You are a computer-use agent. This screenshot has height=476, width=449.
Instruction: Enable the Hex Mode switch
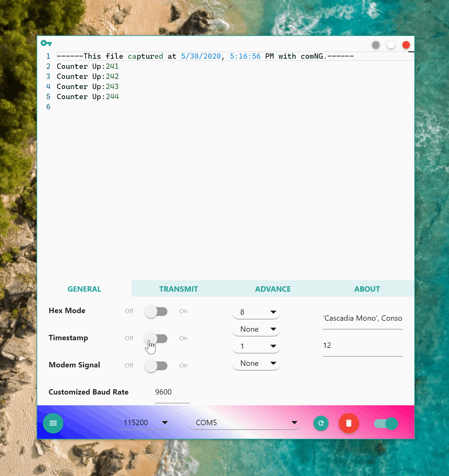click(156, 312)
